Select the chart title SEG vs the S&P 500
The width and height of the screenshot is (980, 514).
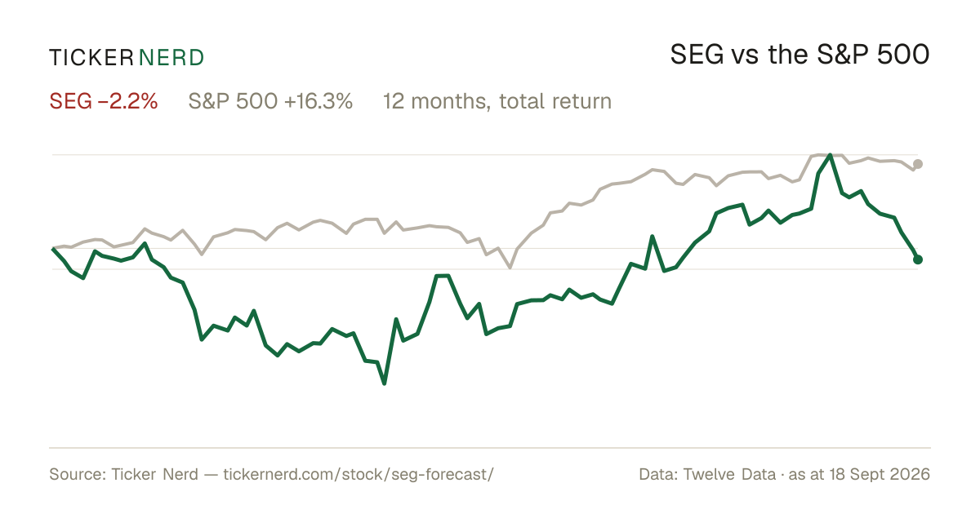(x=800, y=55)
